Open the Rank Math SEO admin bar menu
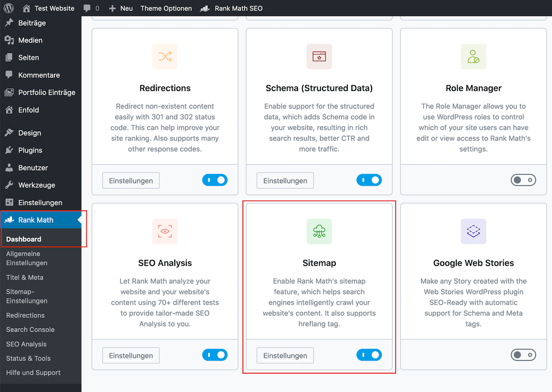This screenshot has width=552, height=392. (x=239, y=8)
